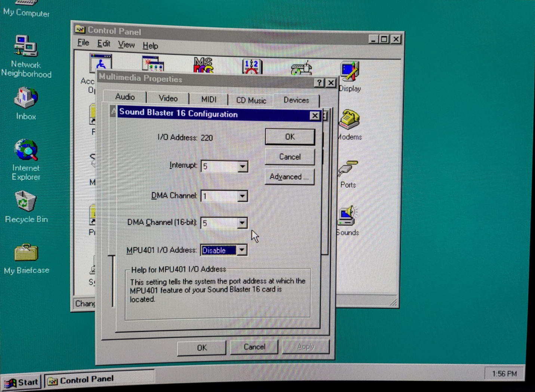Select the Date/Time icon in Control Panel

click(x=252, y=67)
